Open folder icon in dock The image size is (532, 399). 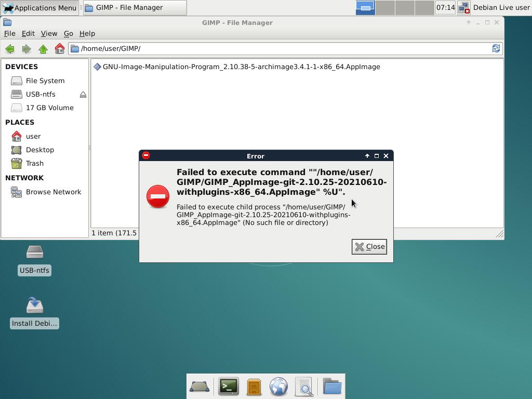click(332, 386)
